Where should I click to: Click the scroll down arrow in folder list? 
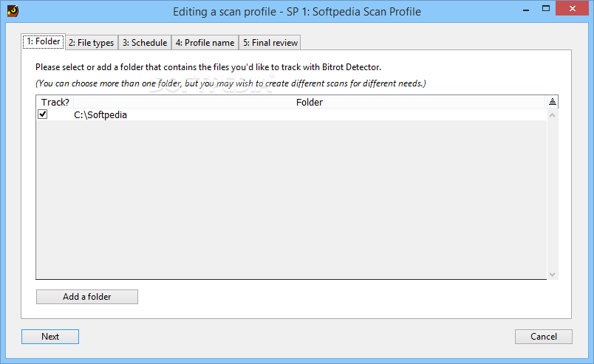[552, 274]
